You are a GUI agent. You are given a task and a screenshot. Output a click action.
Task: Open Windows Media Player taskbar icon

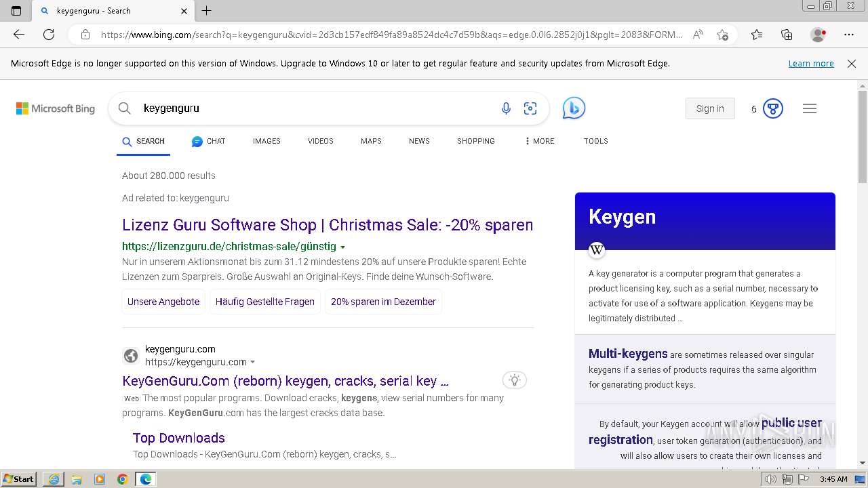pos(100,479)
